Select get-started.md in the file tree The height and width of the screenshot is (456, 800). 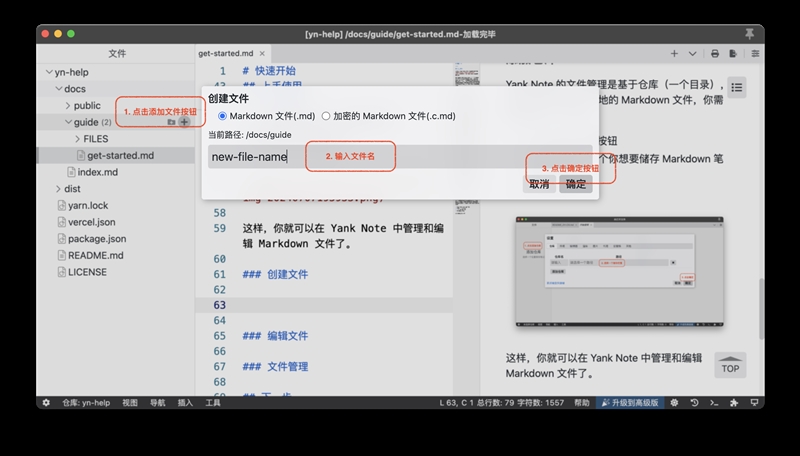[120, 155]
